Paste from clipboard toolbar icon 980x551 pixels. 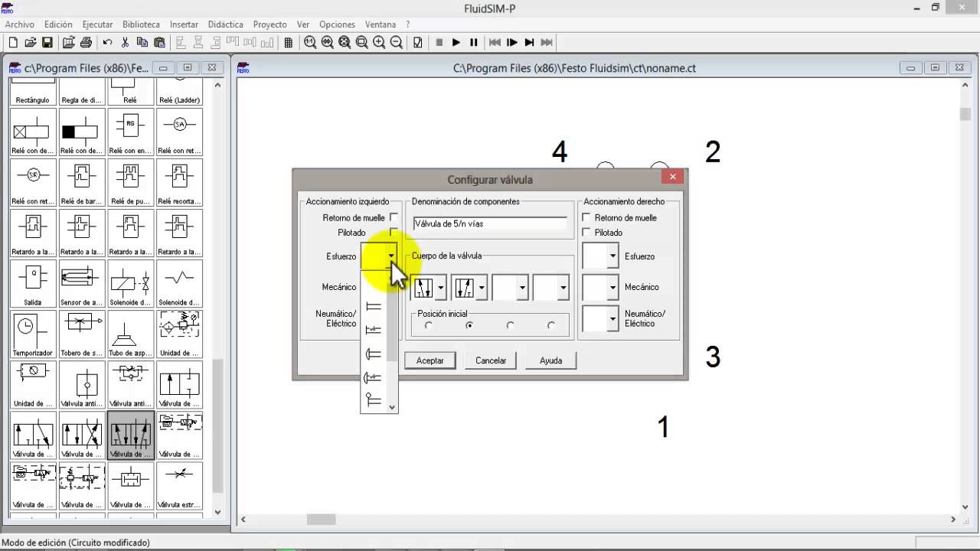[x=160, y=43]
